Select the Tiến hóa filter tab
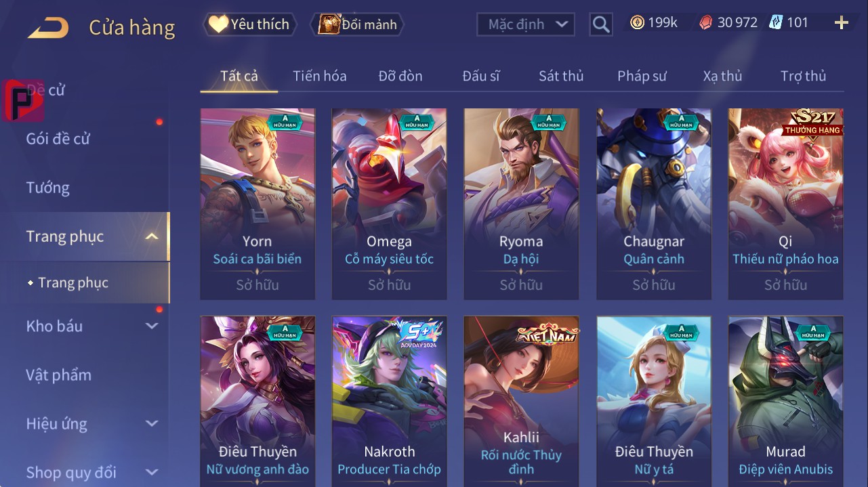The image size is (868, 487). point(319,76)
